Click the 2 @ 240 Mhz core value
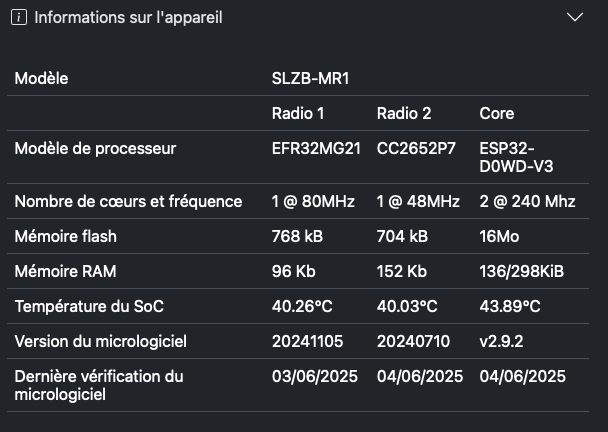The image size is (608, 432). (x=527, y=201)
